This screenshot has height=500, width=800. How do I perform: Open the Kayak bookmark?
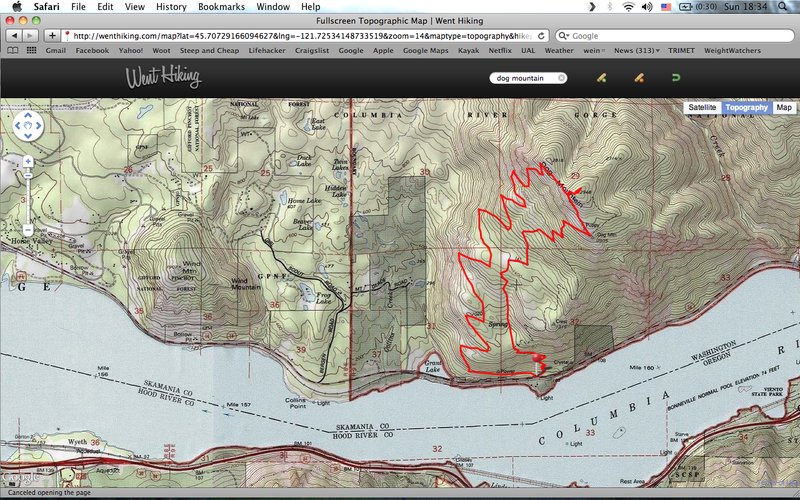pyautogui.click(x=468, y=51)
